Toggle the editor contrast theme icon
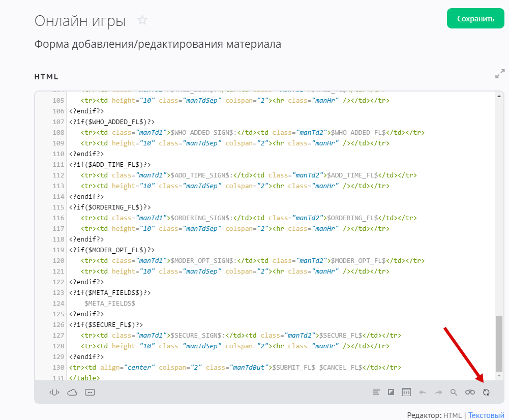Screen dimensions: 509x420 (x=391, y=392)
